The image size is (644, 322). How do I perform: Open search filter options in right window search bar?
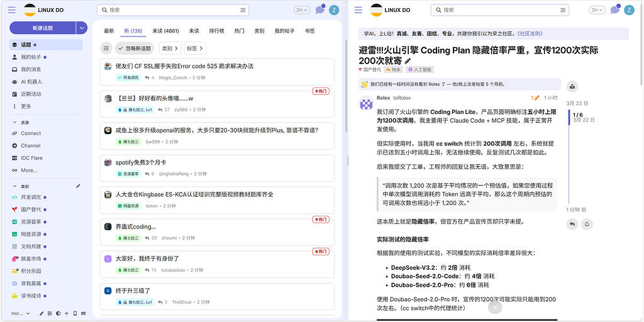563,10
